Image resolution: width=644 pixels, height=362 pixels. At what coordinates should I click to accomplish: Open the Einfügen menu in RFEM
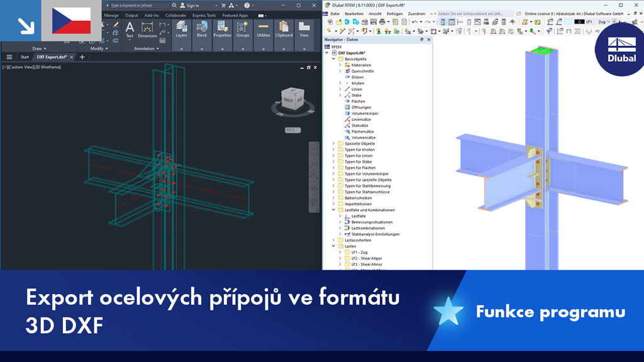pos(395,14)
